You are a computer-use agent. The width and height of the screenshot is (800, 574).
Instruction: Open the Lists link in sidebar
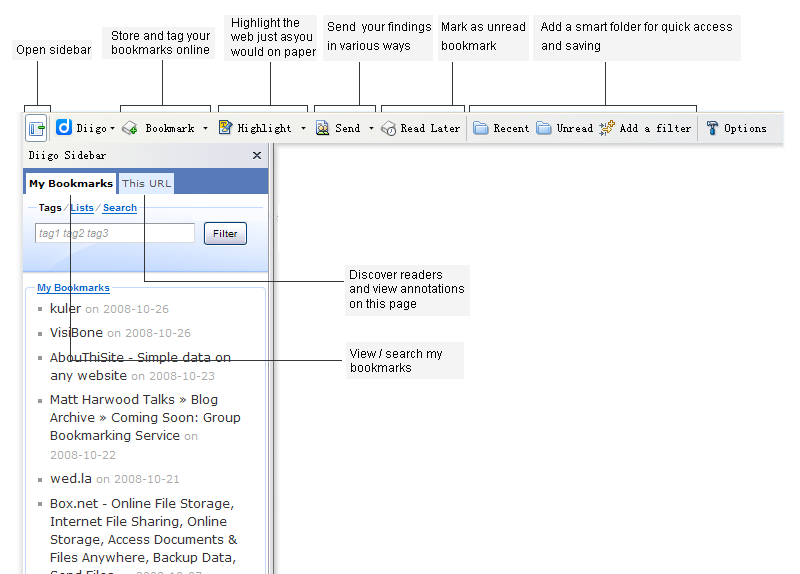pyautogui.click(x=82, y=208)
